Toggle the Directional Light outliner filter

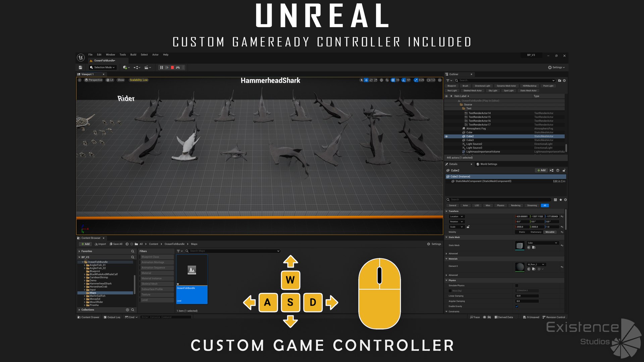tap(482, 86)
